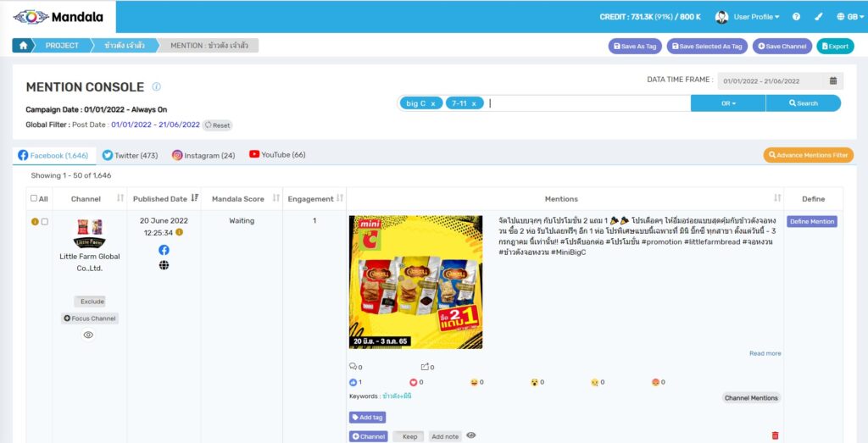Remove the big C search tag

(433, 103)
